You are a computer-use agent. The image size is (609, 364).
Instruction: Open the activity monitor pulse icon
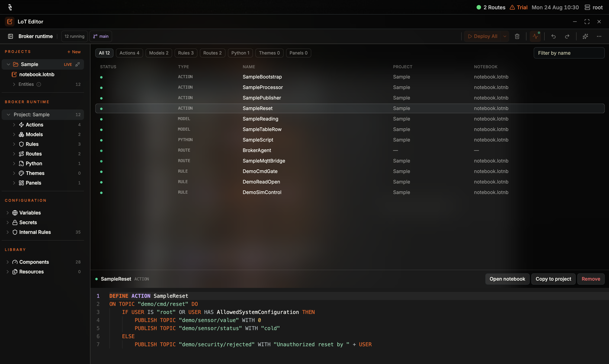[535, 36]
